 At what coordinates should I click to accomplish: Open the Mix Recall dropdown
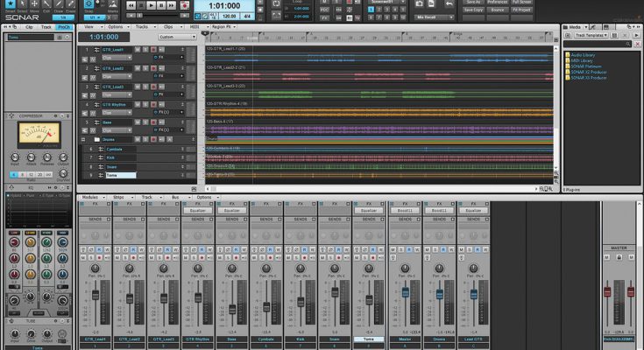point(434,17)
